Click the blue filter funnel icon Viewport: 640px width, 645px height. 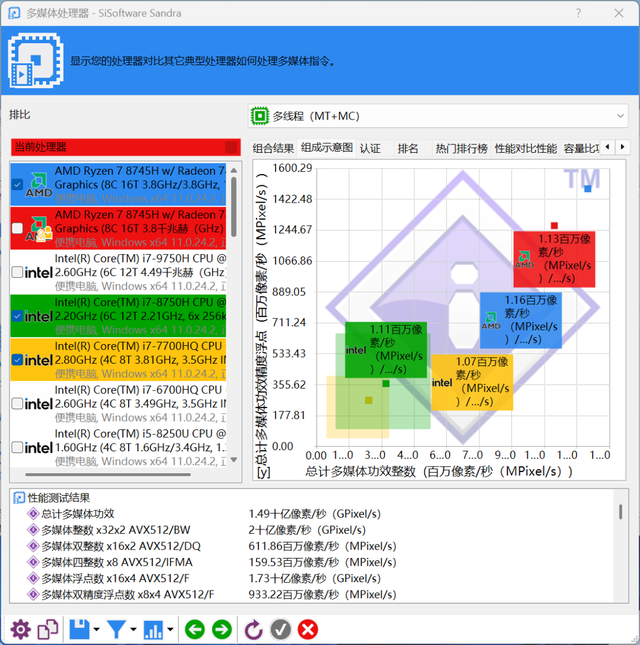(116, 629)
